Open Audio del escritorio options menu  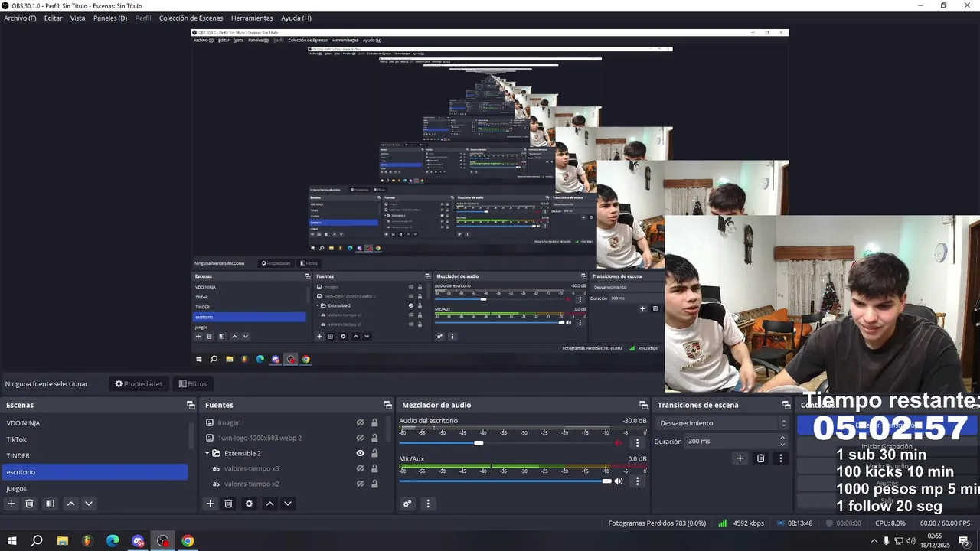(x=637, y=442)
